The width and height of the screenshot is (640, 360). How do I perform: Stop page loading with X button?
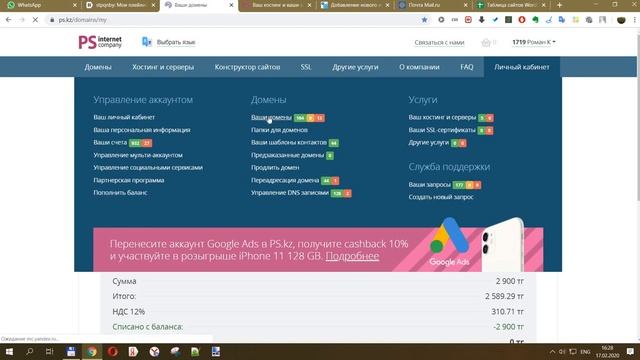(x=35, y=20)
